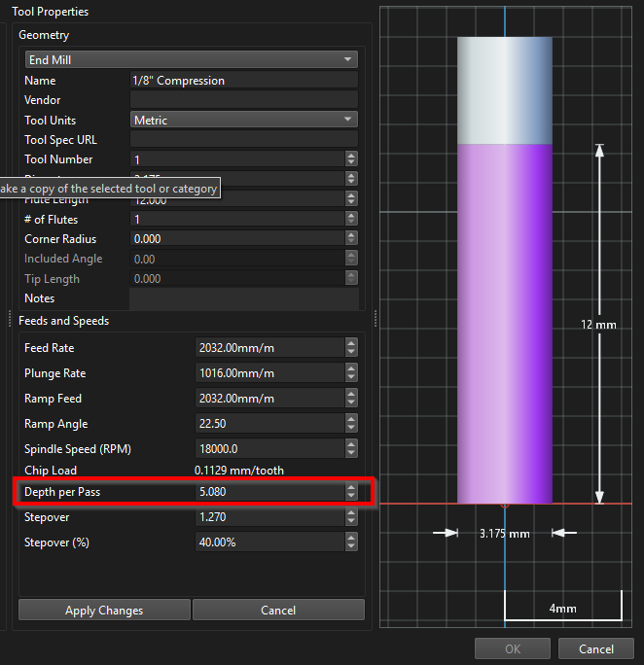Click the Stepover (%) spinner arrows

pyautogui.click(x=351, y=542)
